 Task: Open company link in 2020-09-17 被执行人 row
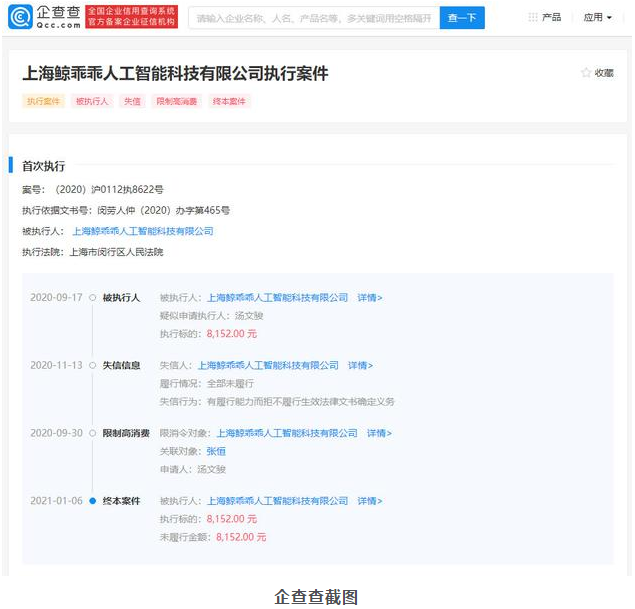click(277, 298)
